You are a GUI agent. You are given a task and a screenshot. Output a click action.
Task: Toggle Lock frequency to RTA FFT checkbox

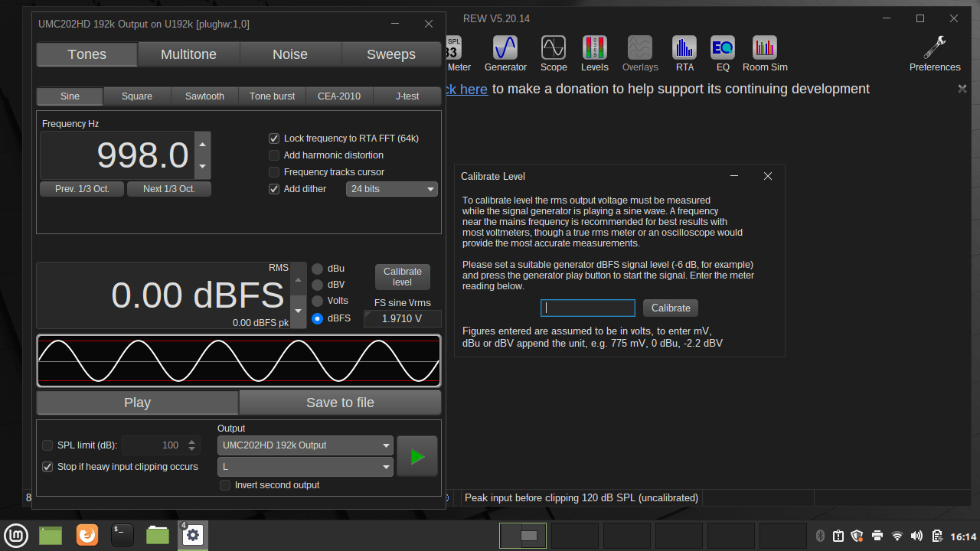tap(274, 139)
